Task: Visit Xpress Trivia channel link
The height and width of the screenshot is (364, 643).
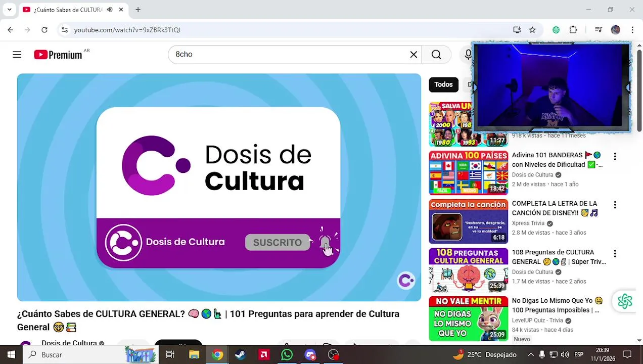Action: click(528, 223)
